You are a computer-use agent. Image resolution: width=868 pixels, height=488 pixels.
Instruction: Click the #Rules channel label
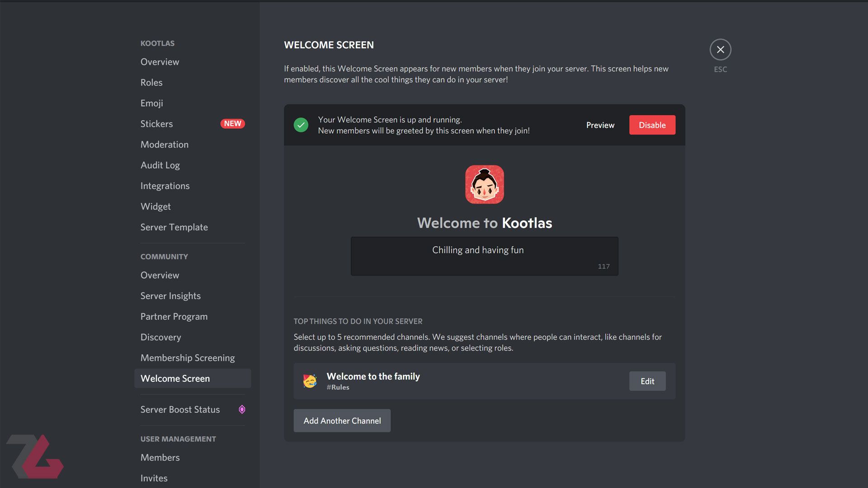tap(338, 388)
